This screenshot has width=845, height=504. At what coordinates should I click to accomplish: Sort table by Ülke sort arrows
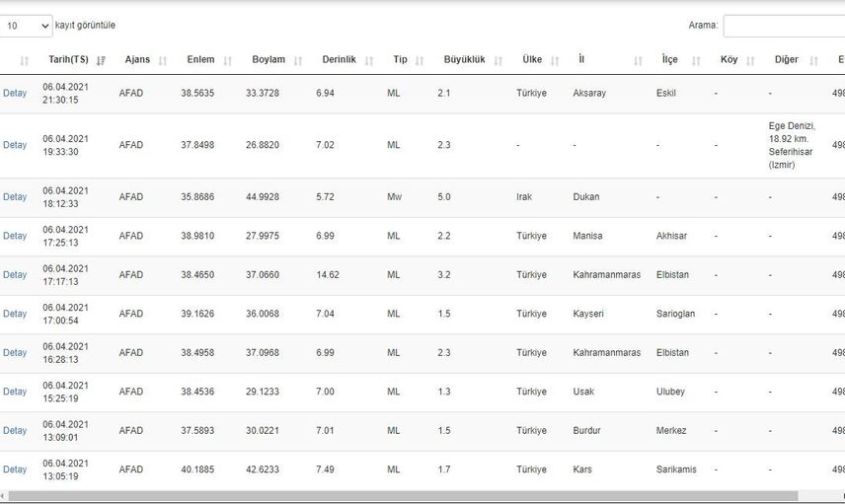(x=555, y=60)
